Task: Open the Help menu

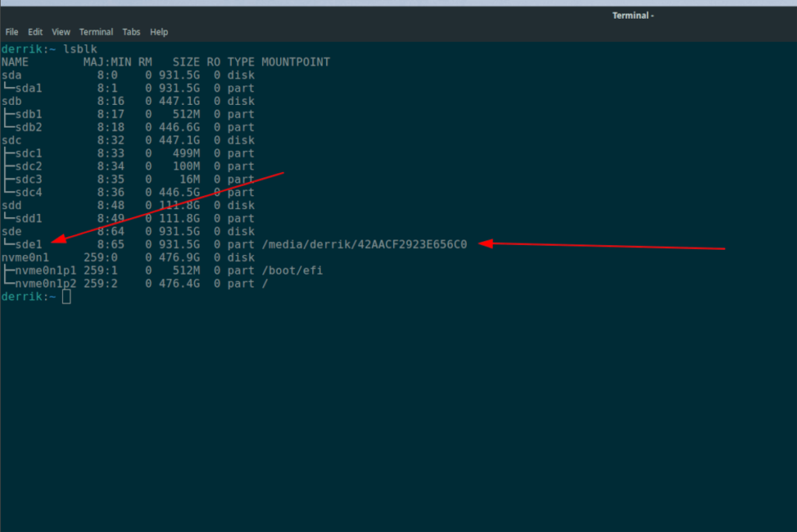Action: coord(159,32)
